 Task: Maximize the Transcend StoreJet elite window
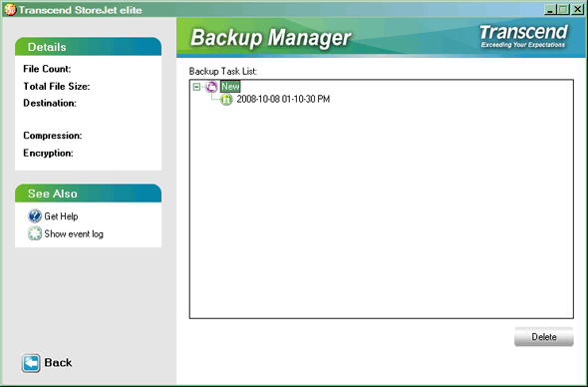(563, 9)
